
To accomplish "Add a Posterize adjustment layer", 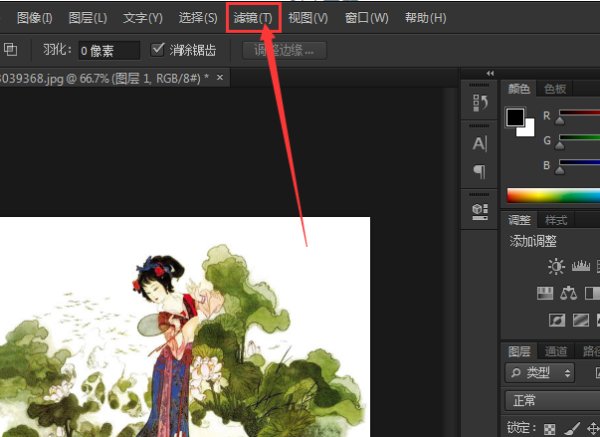I will pos(580,320).
